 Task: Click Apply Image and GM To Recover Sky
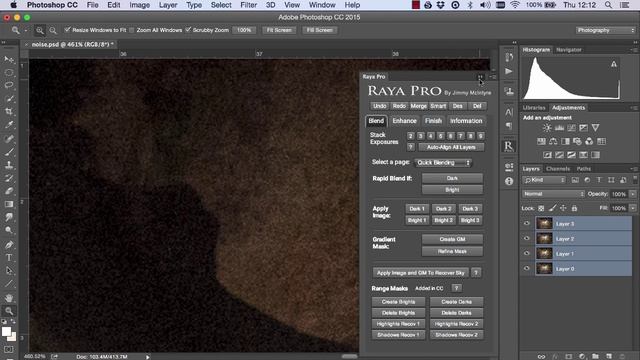point(421,273)
